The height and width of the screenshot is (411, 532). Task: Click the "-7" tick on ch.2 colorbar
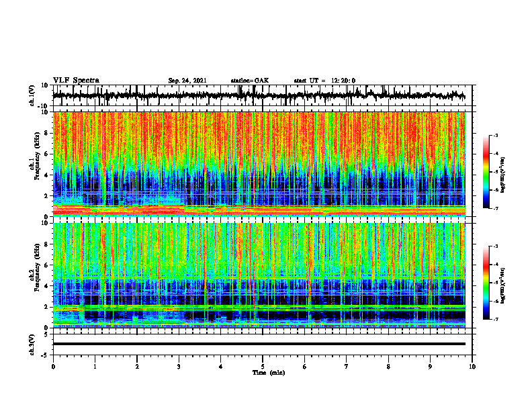pyautogui.click(x=496, y=319)
